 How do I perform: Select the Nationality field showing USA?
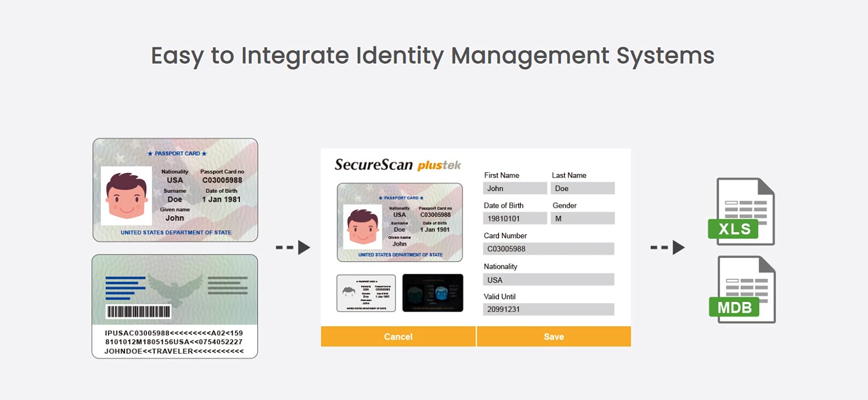(549, 279)
